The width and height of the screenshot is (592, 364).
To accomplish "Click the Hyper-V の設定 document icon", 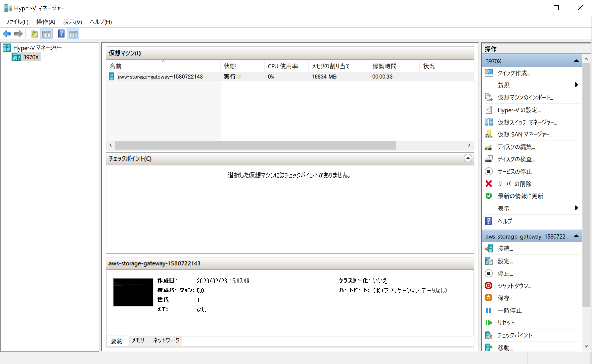I will click(x=489, y=110).
